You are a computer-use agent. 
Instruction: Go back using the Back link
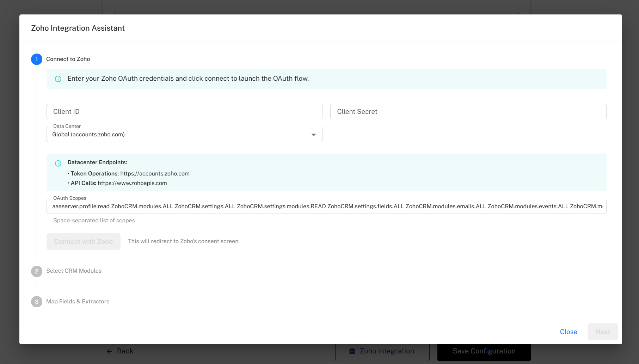click(125, 351)
